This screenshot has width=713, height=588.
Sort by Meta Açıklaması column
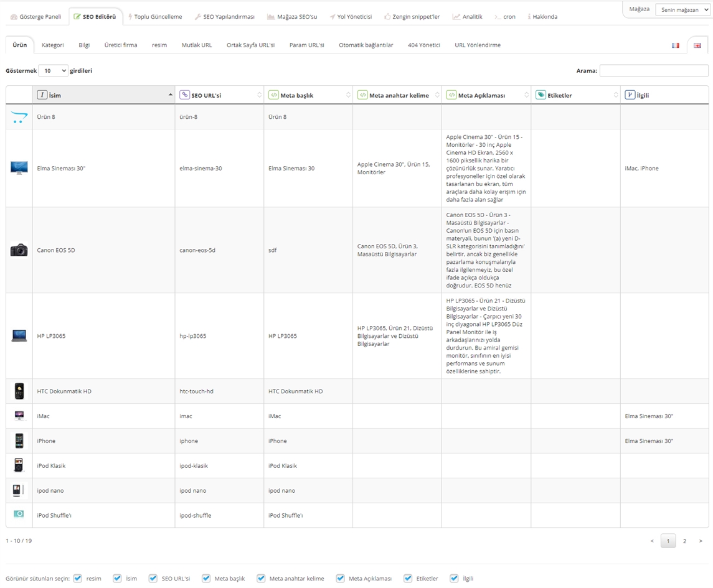[x=486, y=95]
